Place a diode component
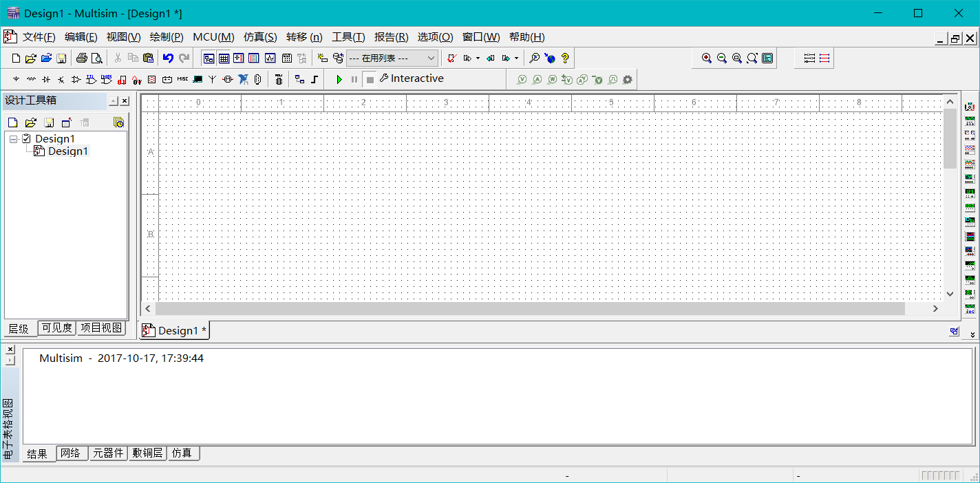 [x=46, y=79]
